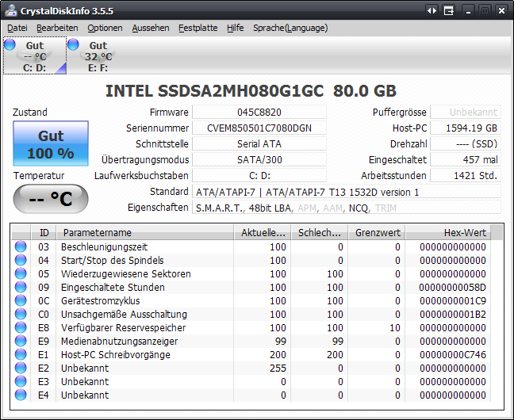
Task: Click hex value 0000000058D
Action: point(452,288)
